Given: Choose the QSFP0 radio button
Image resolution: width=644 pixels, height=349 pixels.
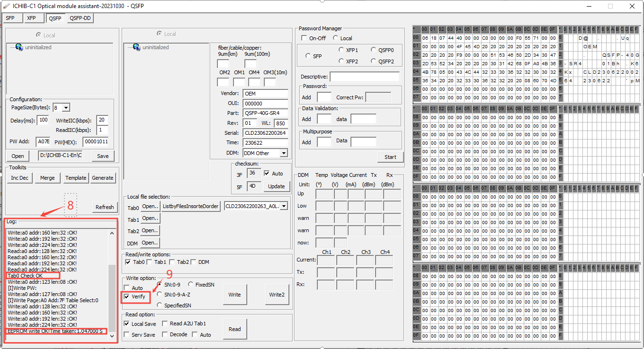Looking at the screenshot, I should click(x=374, y=50).
